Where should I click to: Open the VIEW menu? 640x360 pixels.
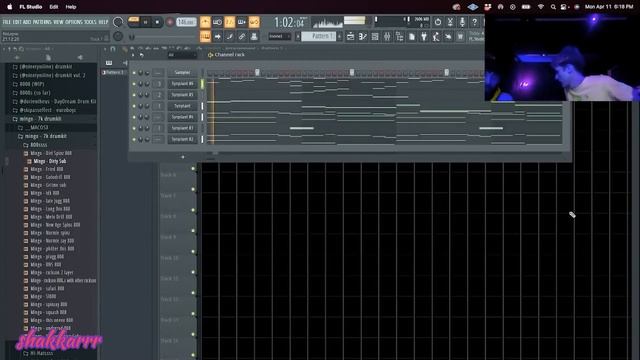tap(58, 22)
